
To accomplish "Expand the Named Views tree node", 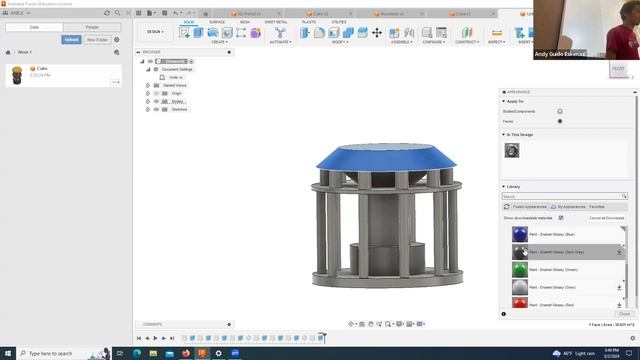I will 148,85.
